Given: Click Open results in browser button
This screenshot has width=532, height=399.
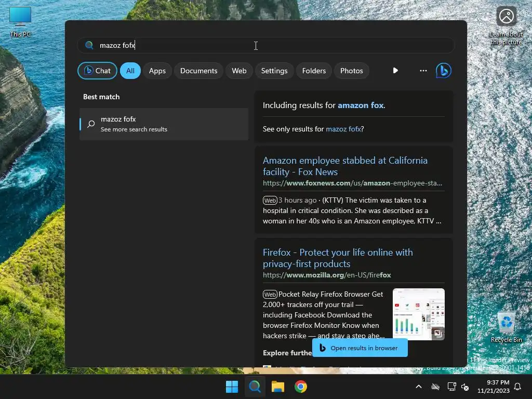Looking at the screenshot, I should (360, 348).
